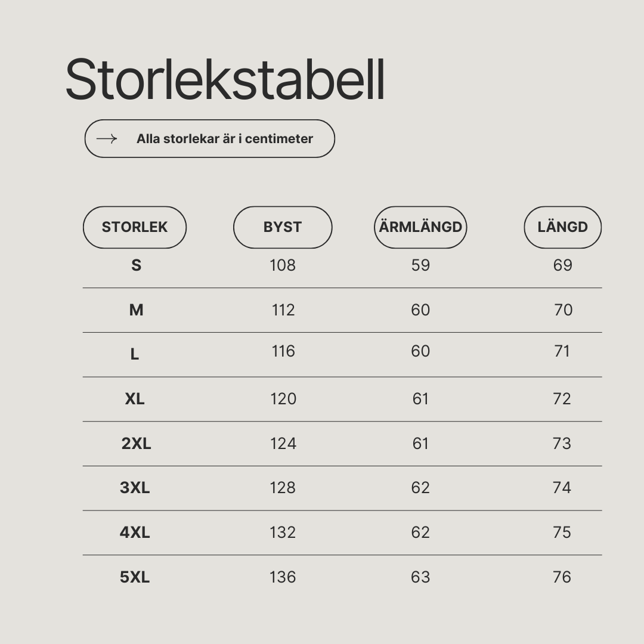Select the STORLEK column header

click(x=135, y=227)
